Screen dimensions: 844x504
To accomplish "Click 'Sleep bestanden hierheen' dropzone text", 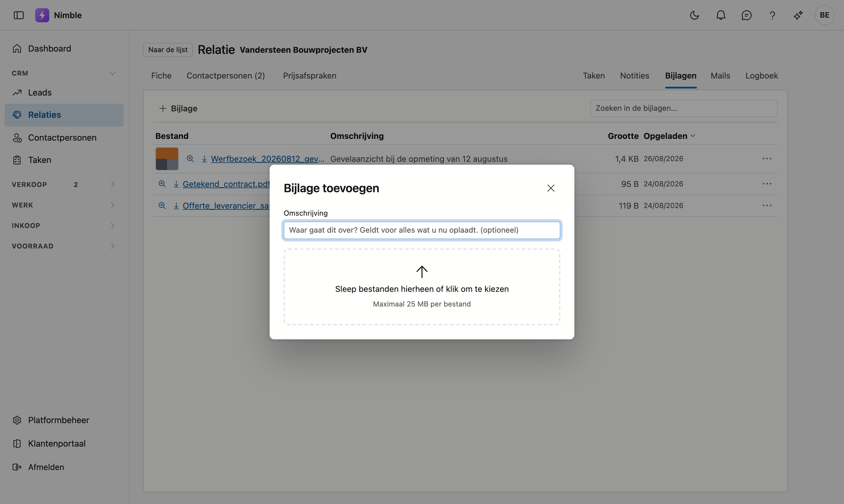I will pyautogui.click(x=422, y=289).
